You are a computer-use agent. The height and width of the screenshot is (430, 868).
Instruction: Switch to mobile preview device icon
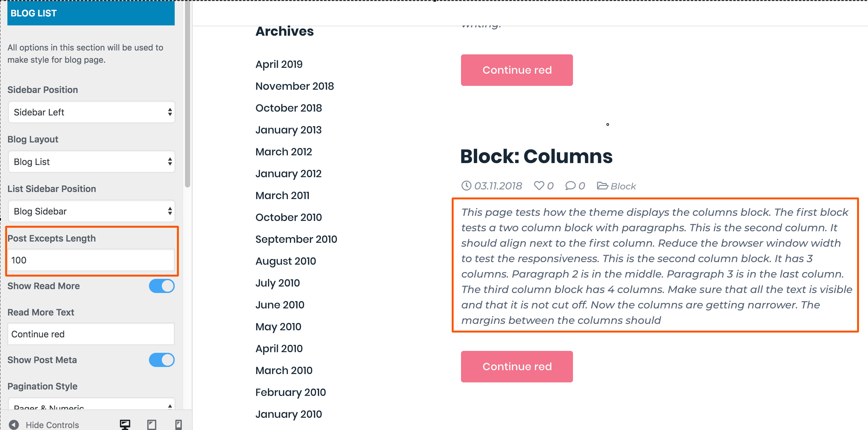coord(179,424)
